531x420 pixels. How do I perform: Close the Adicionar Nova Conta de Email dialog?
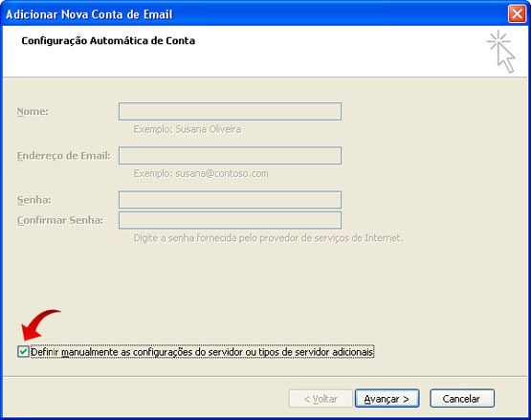tap(517, 14)
